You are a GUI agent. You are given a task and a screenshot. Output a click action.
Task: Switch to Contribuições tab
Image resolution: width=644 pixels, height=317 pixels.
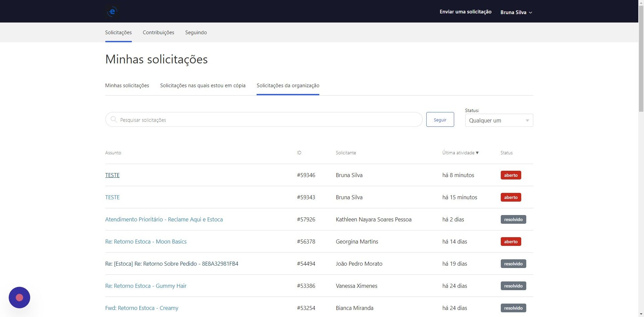click(158, 33)
